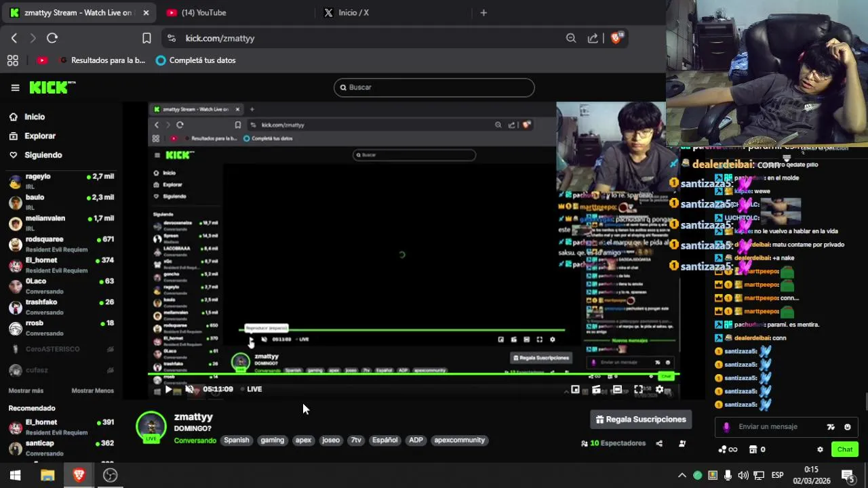Image resolution: width=868 pixels, height=488 pixels.
Task: Open YouTube bookmark icon
Action: coord(42,60)
